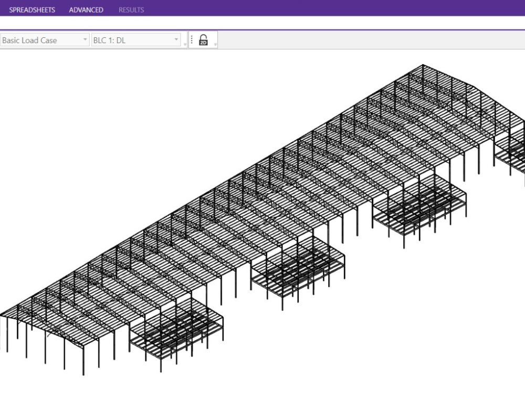The width and height of the screenshot is (525, 420).
Task: Select the greyed RESULTS tab
Action: [131, 10]
